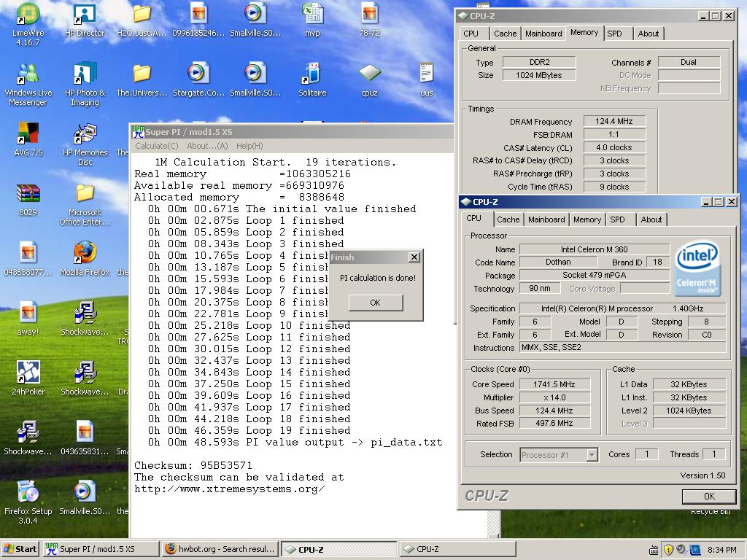Click the 1M Calculation Start line
Viewport: 747px width, 560px height.
click(275, 162)
